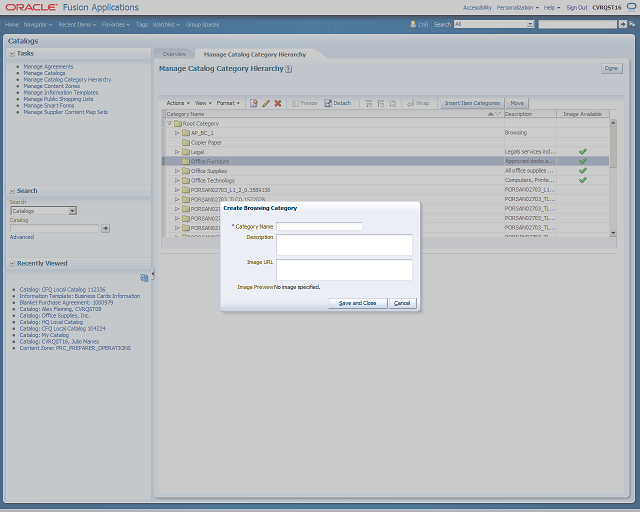Screen dimensions: 640x512
Task: Expand the AP_BC_1 category node
Action: coord(177,133)
